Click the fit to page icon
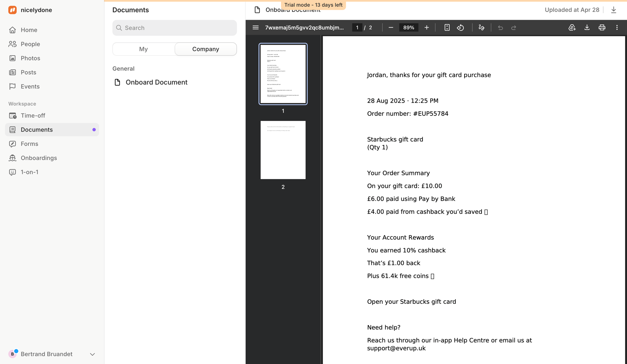The width and height of the screenshot is (627, 364). (x=447, y=27)
